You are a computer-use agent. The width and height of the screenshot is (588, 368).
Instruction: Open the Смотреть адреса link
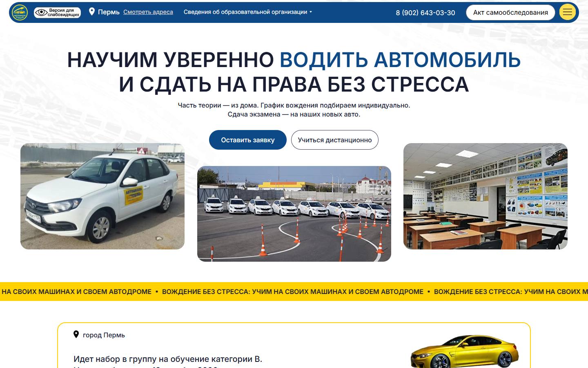click(x=148, y=12)
